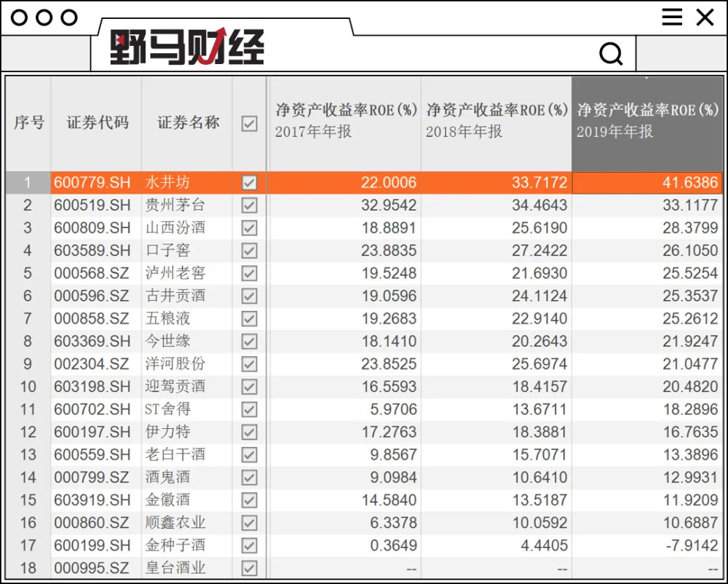The width and height of the screenshot is (728, 584).
Task: Sort by the 证券代码 column header
Action: coord(97,123)
